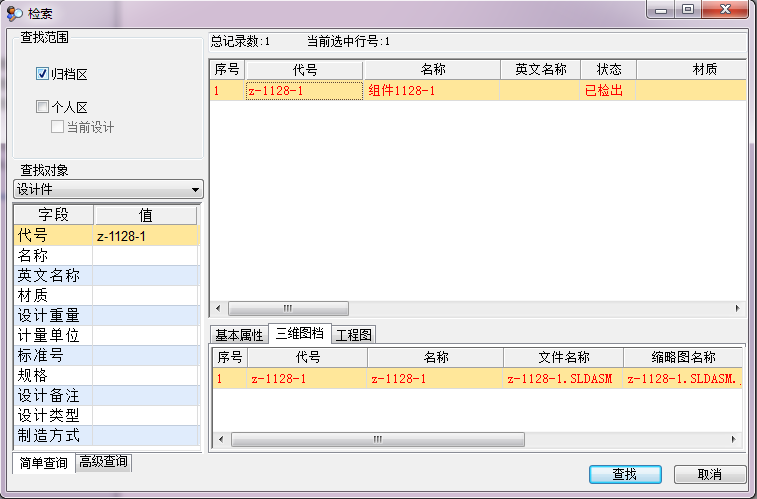Viewport: 757px width, 499px height.
Task: Switch to the 工程图 tab
Action: click(x=353, y=334)
